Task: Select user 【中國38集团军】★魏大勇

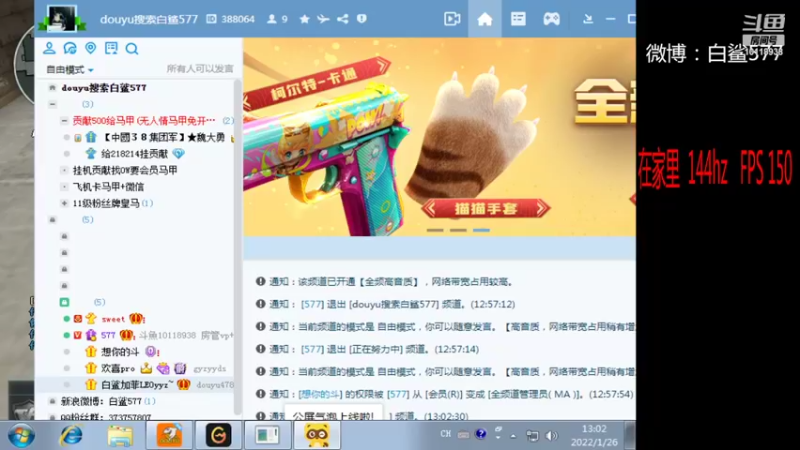Action: pyautogui.click(x=164, y=137)
